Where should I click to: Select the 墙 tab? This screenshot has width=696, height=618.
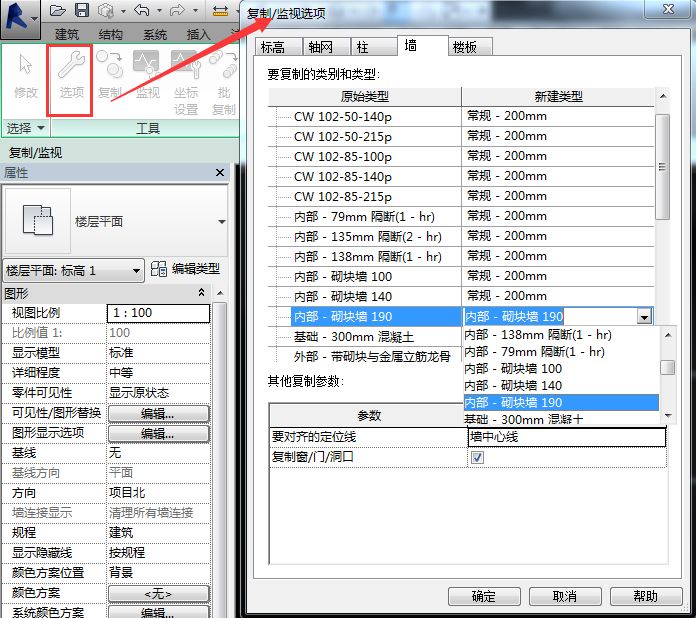tap(422, 45)
